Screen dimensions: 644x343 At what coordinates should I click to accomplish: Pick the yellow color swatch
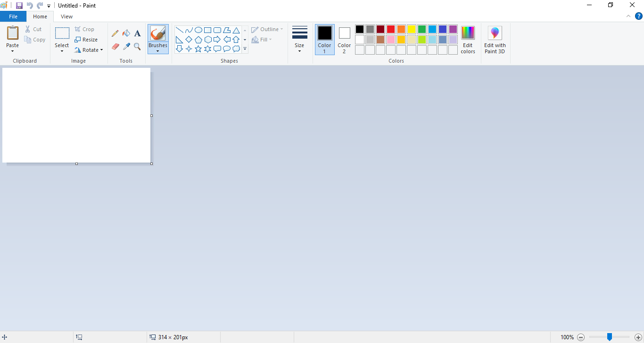click(412, 29)
